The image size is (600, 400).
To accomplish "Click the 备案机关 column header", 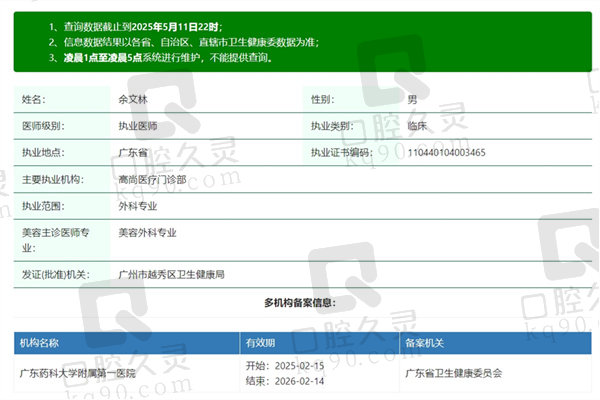I will coord(425,343).
